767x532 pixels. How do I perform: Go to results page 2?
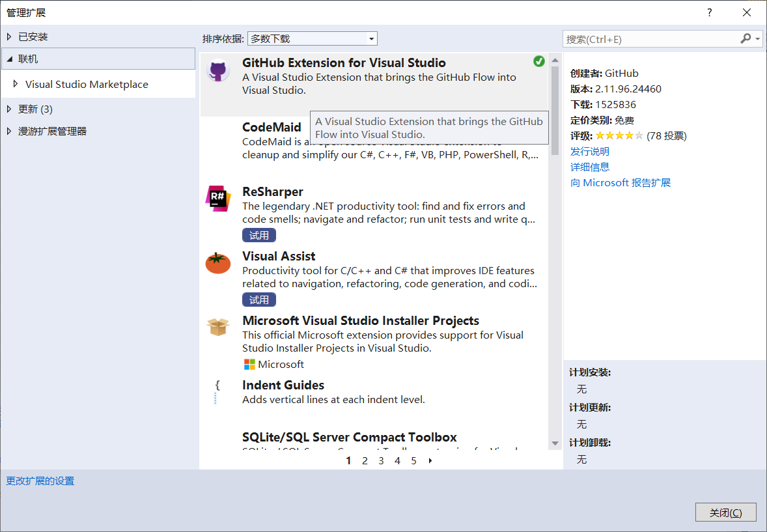(365, 460)
